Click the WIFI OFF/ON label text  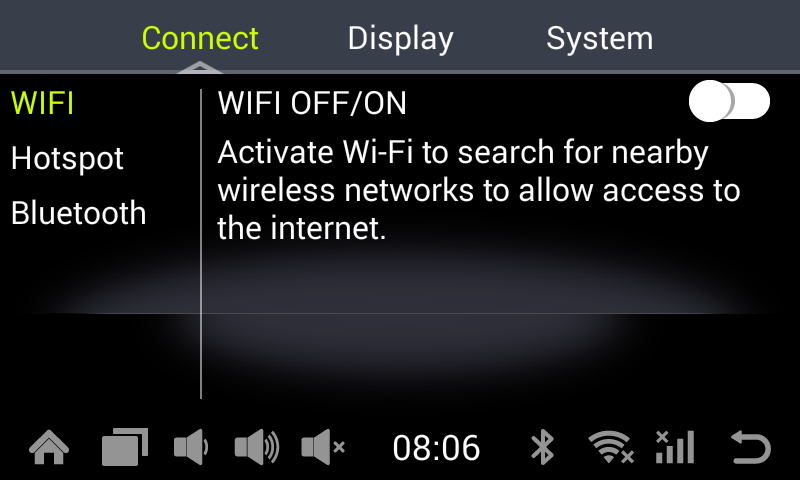click(312, 104)
